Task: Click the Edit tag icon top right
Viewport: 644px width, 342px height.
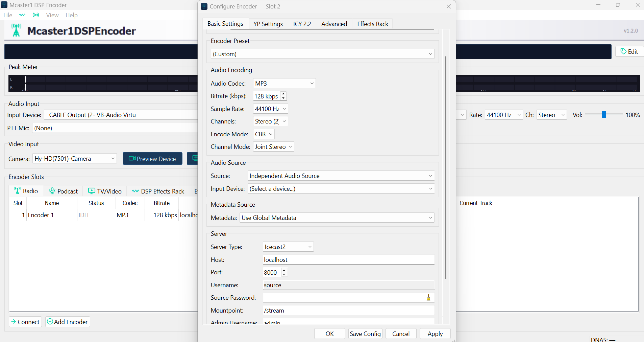Action: tap(624, 51)
